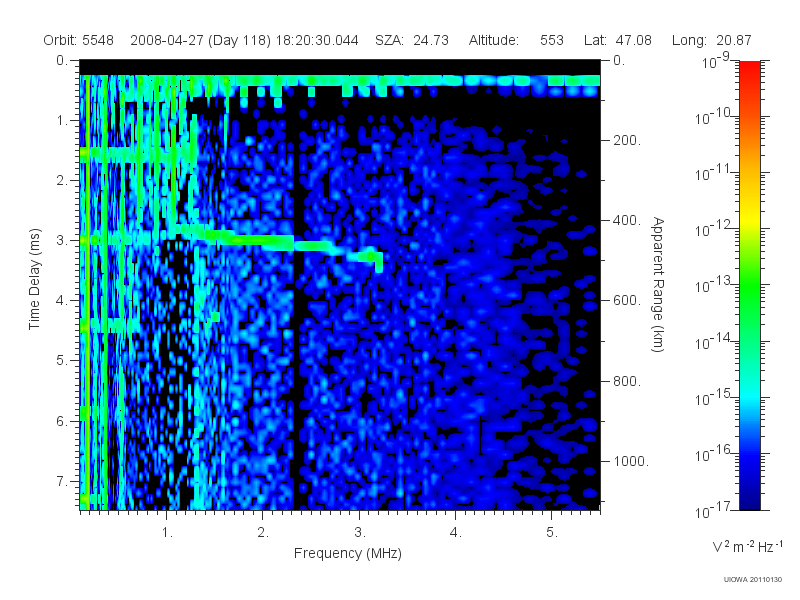Viewport: 800px width, 600px height.
Task: Click the bright horizontal band at top of spectrogram
Action: (340, 81)
